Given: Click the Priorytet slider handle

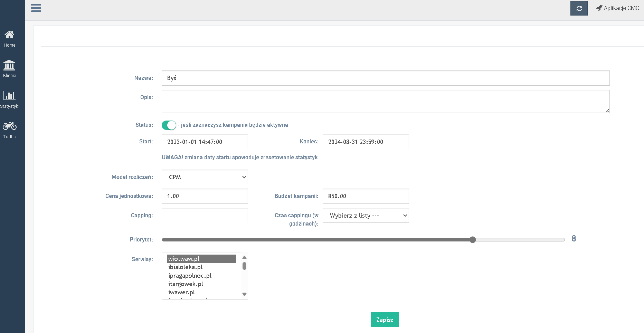Looking at the screenshot, I should coord(473,240).
